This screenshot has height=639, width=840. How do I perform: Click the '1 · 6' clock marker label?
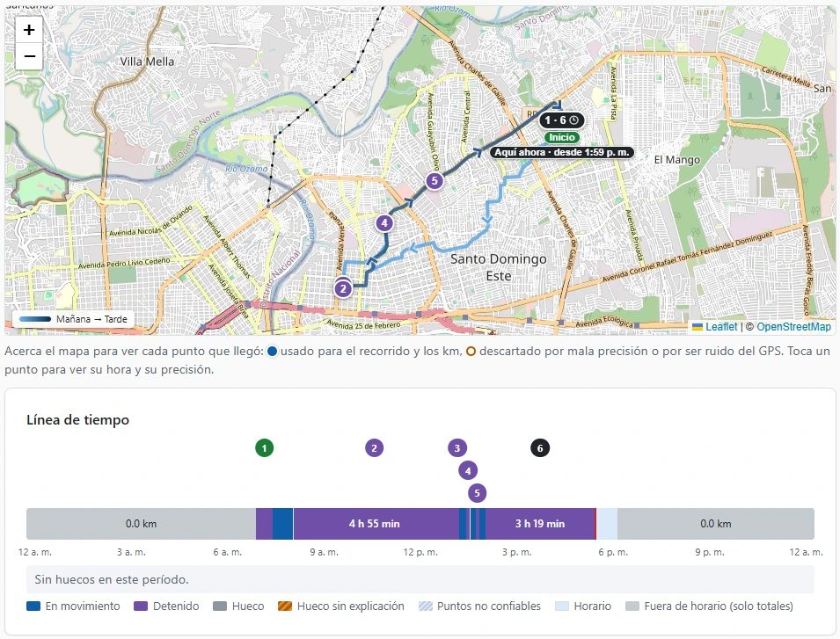[x=561, y=120]
